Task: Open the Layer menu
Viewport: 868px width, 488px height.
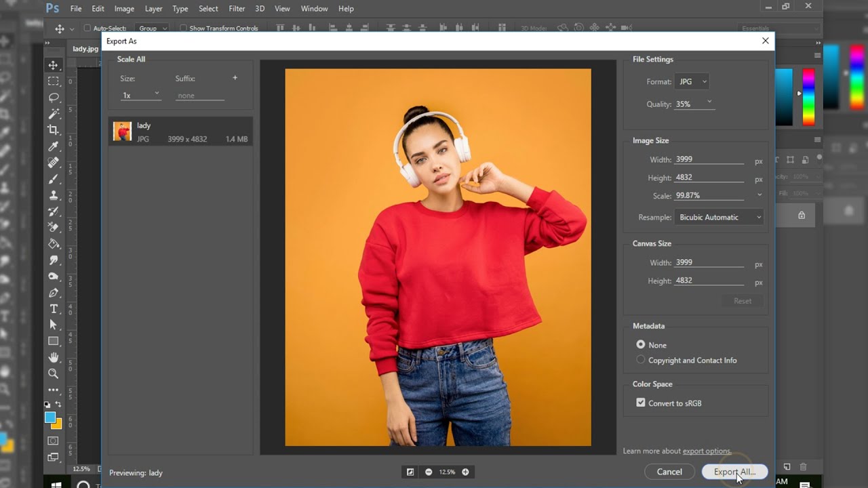Action: pos(153,9)
